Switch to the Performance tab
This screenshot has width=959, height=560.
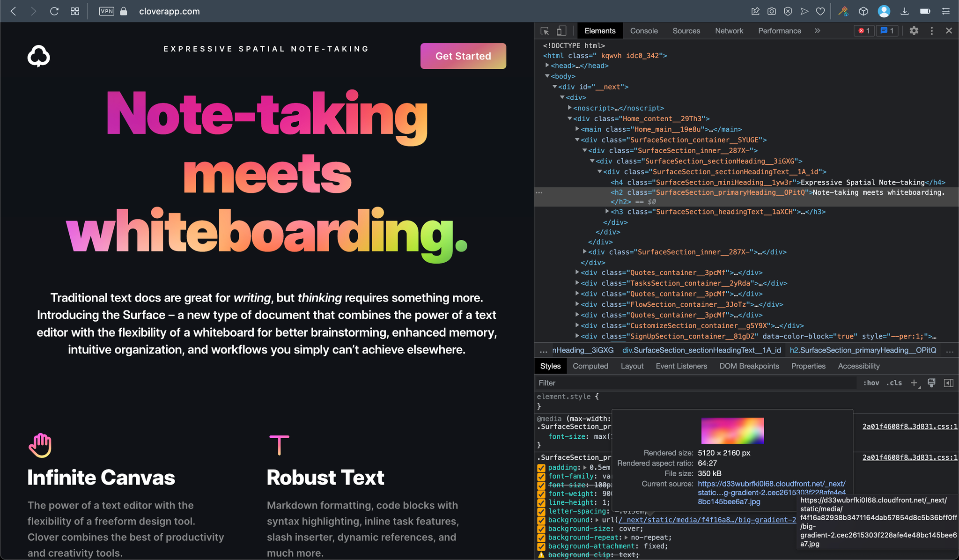780,31
